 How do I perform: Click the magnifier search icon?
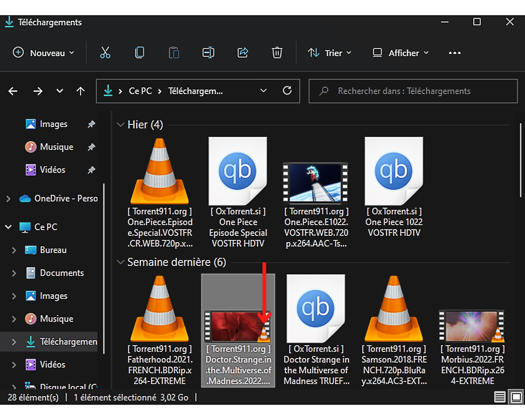tap(324, 91)
